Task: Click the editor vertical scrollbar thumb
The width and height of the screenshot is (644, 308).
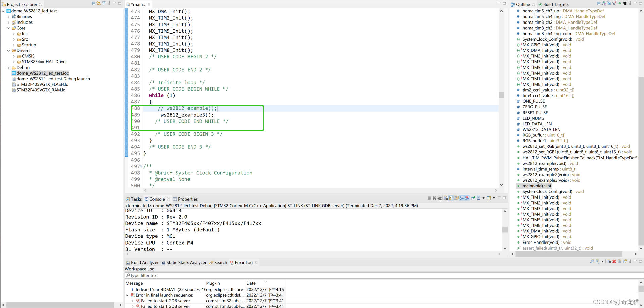Action: 501,95
